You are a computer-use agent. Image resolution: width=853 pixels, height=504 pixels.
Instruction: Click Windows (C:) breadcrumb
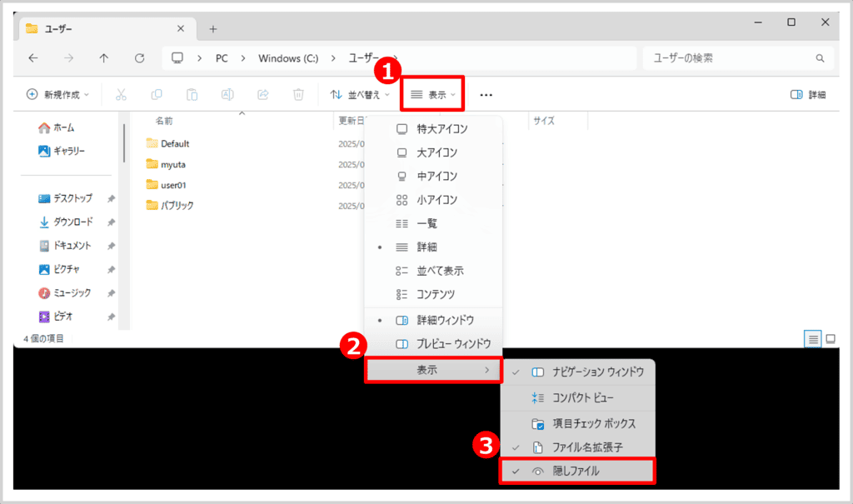(288, 58)
